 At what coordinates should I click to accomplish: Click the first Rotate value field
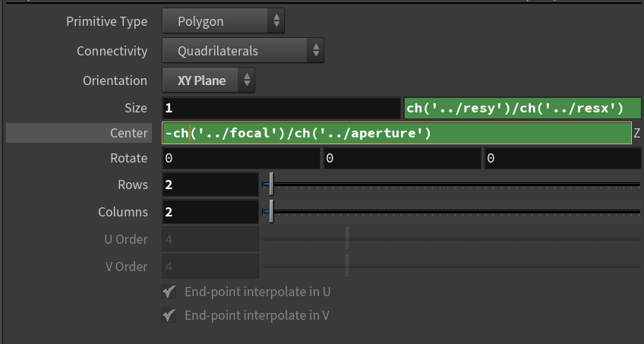(241, 159)
